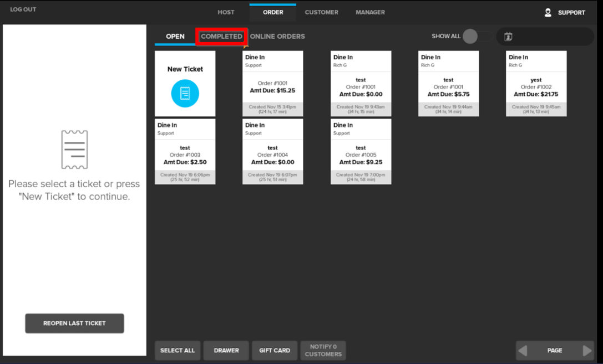Screen dimensions: 603x364
Task: Switch to the Completed tab
Action: click(x=221, y=37)
